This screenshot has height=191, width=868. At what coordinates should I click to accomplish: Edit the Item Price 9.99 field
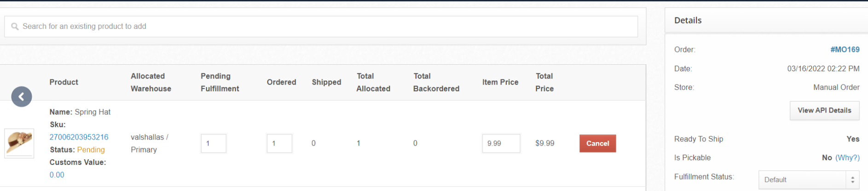click(501, 143)
